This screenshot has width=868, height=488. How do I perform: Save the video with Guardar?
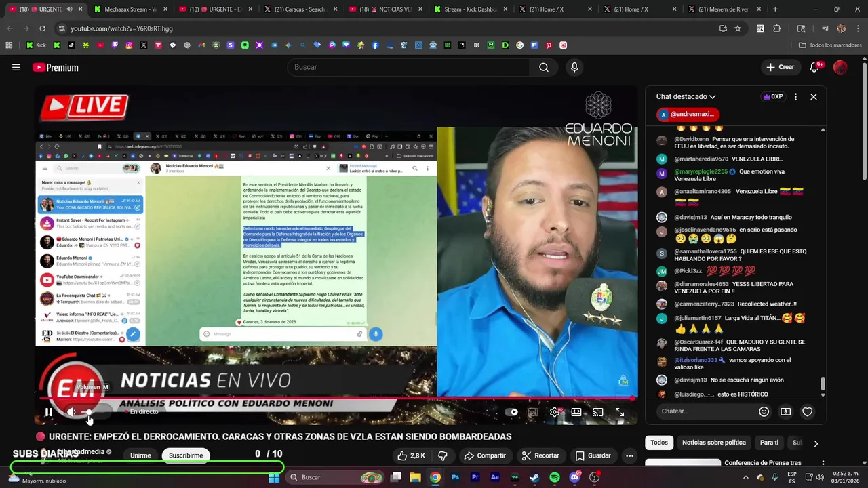593,455
